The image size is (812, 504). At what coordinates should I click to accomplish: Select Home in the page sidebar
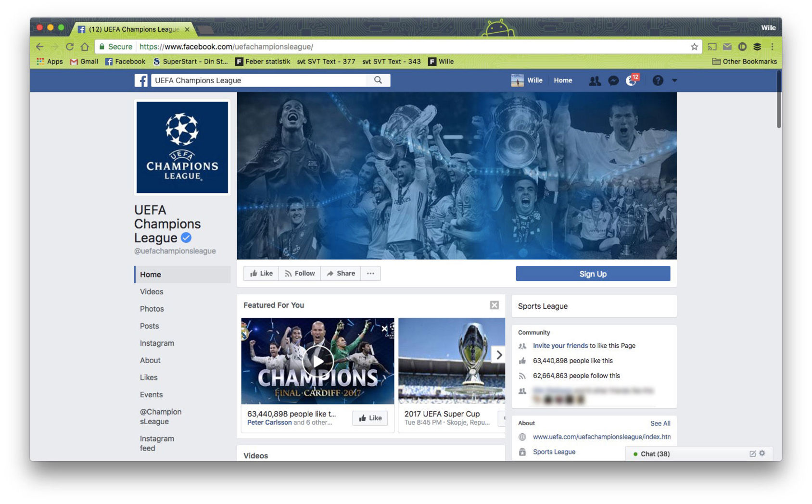point(182,275)
